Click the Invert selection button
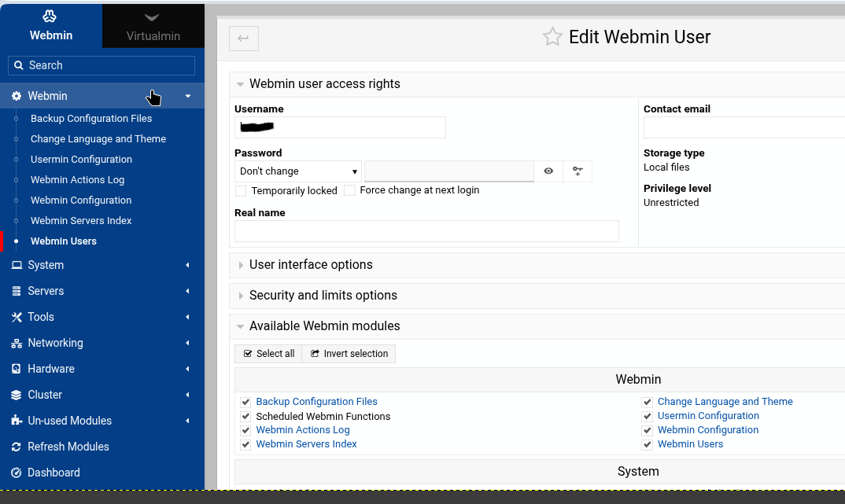Screen dimensions: 845x504 349,354
